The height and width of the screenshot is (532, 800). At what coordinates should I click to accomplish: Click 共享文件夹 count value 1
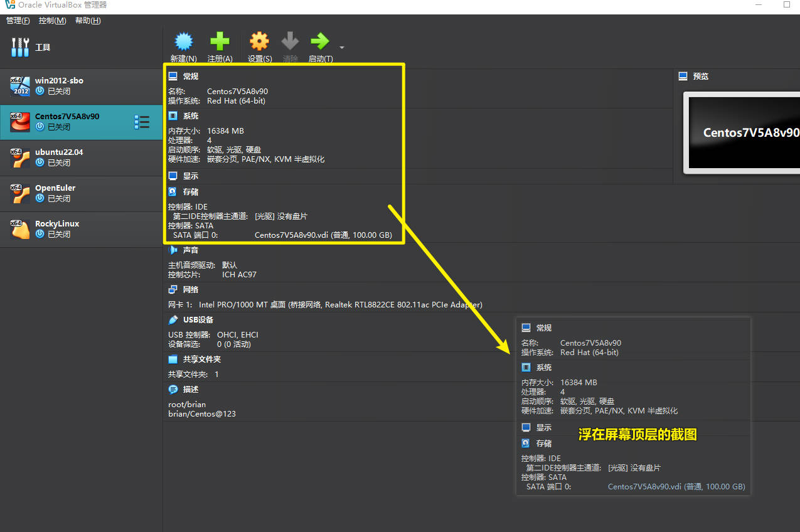pyautogui.click(x=217, y=375)
